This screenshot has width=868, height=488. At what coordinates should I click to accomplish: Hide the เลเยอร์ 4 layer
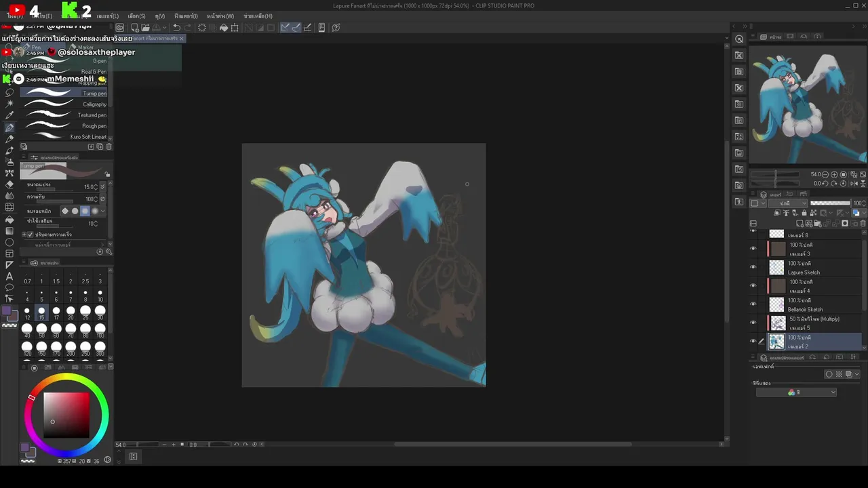click(x=753, y=286)
